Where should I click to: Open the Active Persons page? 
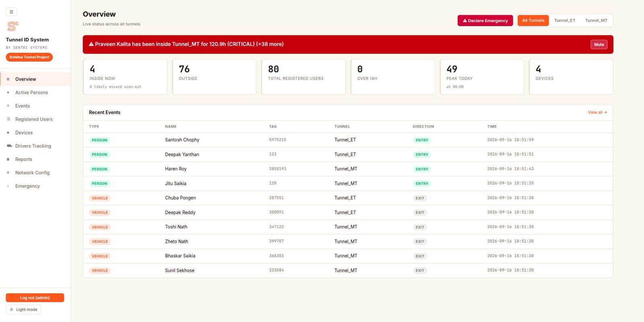point(35,93)
